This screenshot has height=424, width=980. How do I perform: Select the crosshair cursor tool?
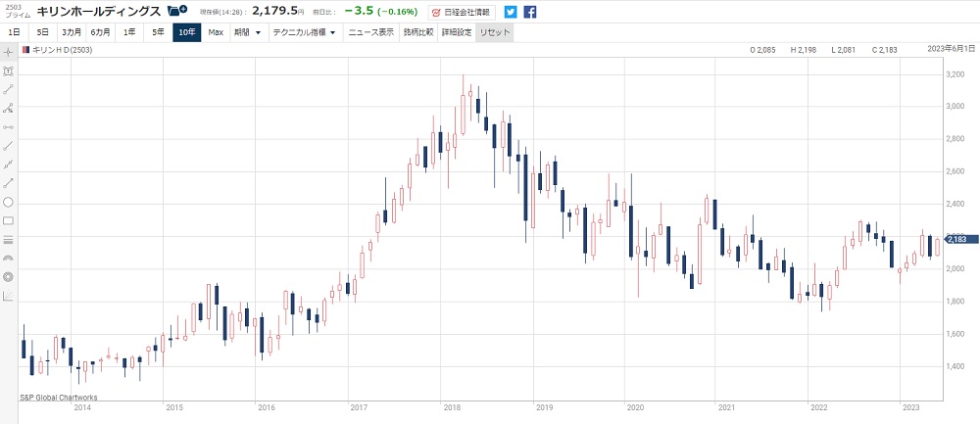(8, 51)
